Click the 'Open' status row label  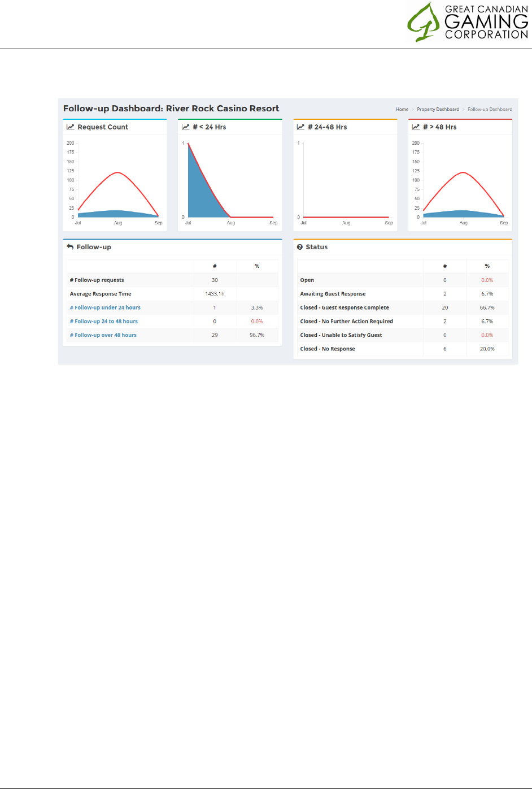click(307, 280)
